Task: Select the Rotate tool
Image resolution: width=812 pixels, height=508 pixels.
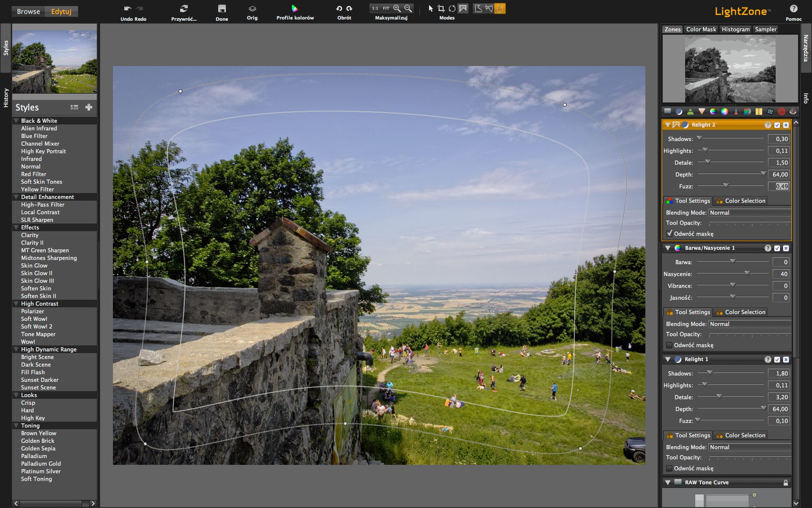Action: click(x=452, y=8)
